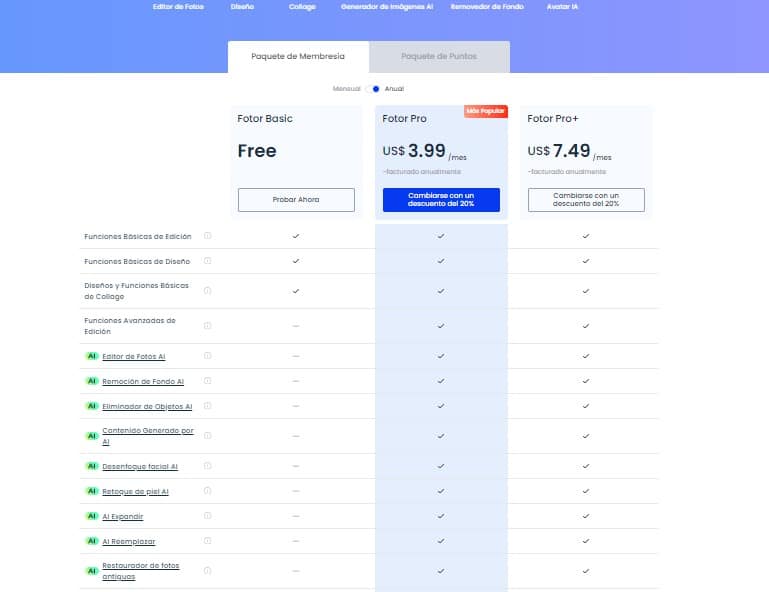Click info icon beside Remoción de Fondo AI
This screenshot has width=769, height=592.
click(x=207, y=381)
